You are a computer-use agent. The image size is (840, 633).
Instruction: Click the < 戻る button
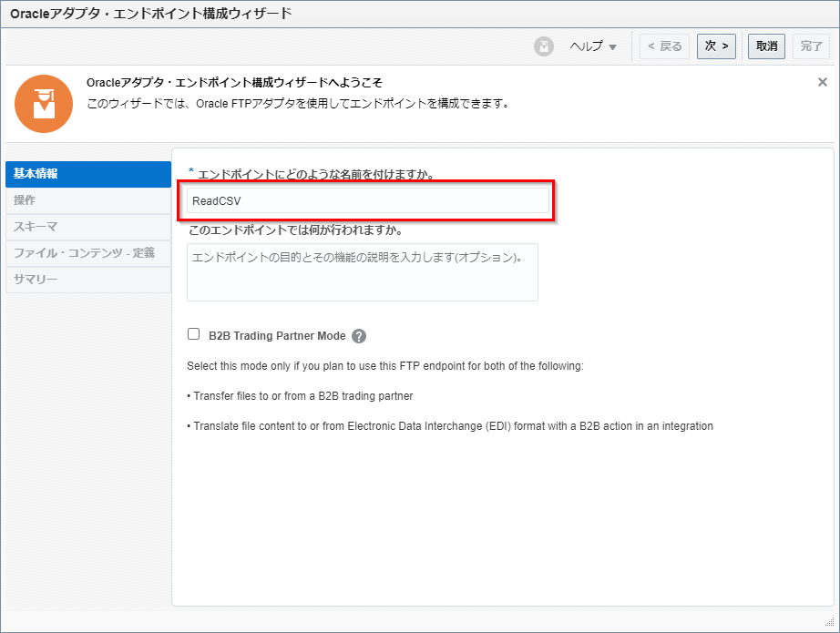[x=664, y=46]
